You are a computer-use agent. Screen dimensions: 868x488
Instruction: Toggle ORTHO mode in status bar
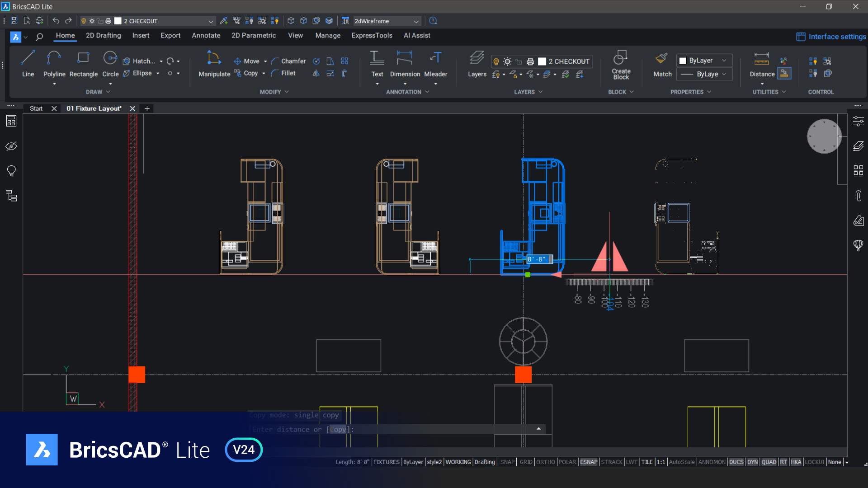pyautogui.click(x=545, y=462)
